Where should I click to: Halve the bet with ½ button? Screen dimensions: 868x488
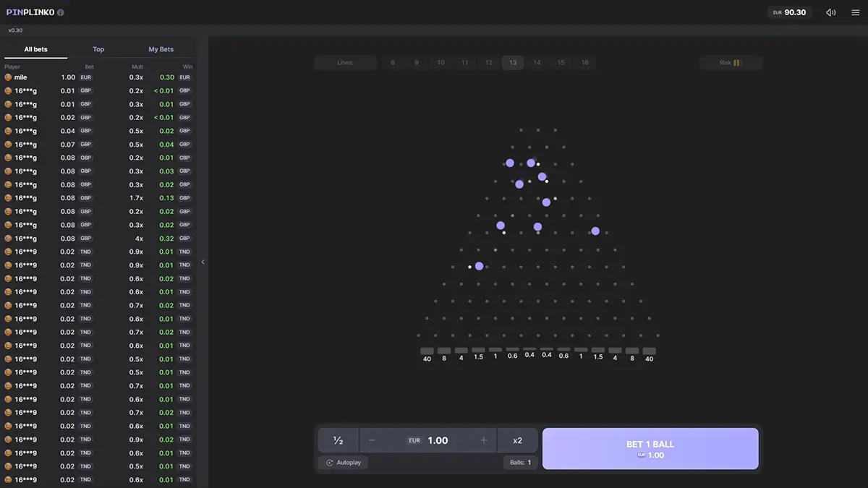click(x=338, y=440)
